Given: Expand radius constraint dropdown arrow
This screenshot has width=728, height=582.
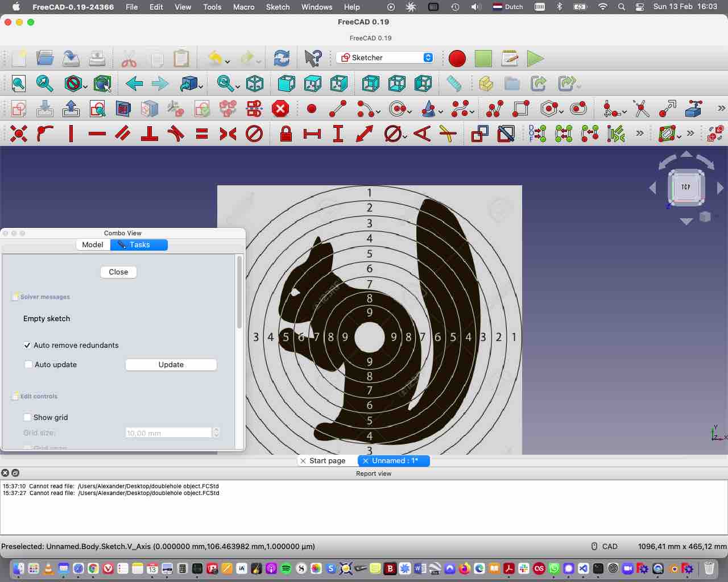Looking at the screenshot, I should click(404, 136).
